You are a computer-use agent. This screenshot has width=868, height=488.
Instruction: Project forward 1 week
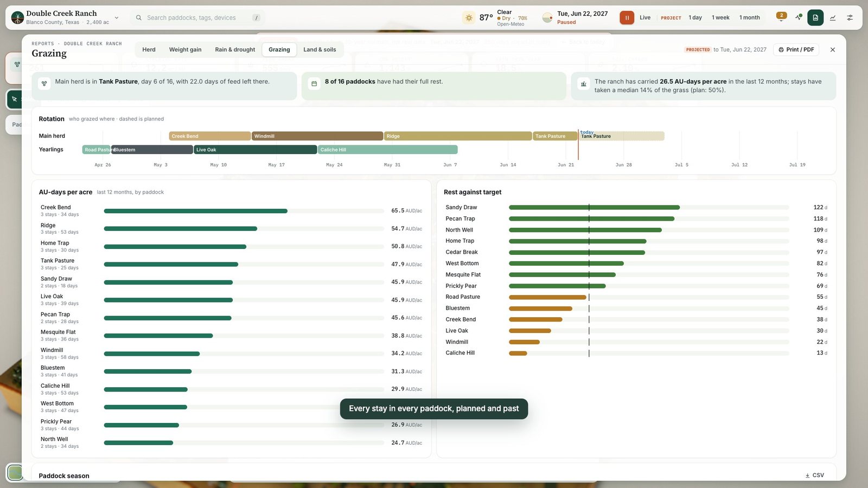click(x=720, y=18)
